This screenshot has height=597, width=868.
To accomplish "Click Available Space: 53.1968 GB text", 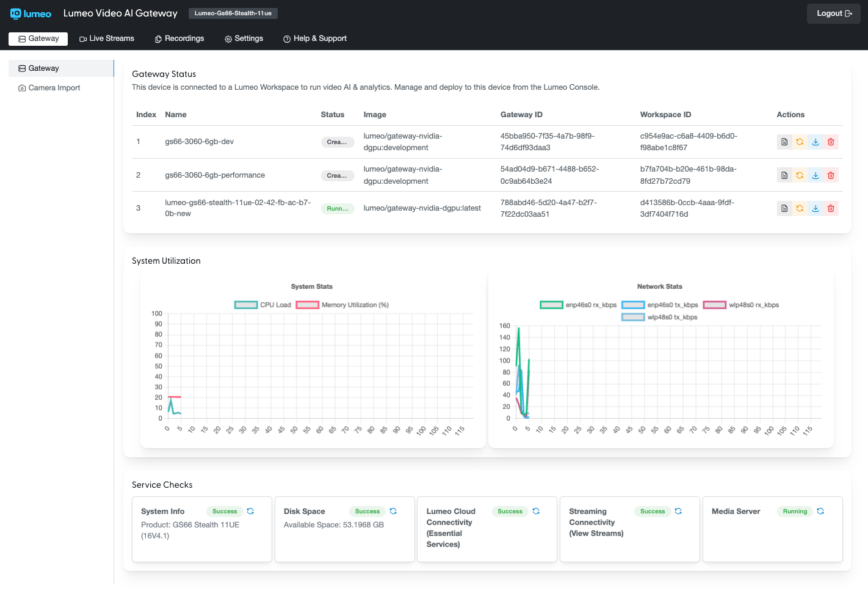I will [334, 525].
